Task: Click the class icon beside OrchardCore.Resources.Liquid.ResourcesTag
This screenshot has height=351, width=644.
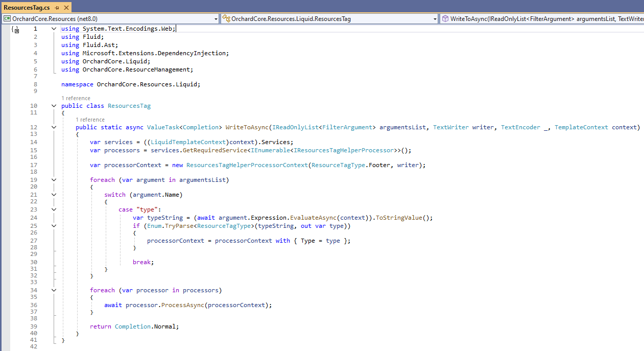Action: [x=226, y=19]
